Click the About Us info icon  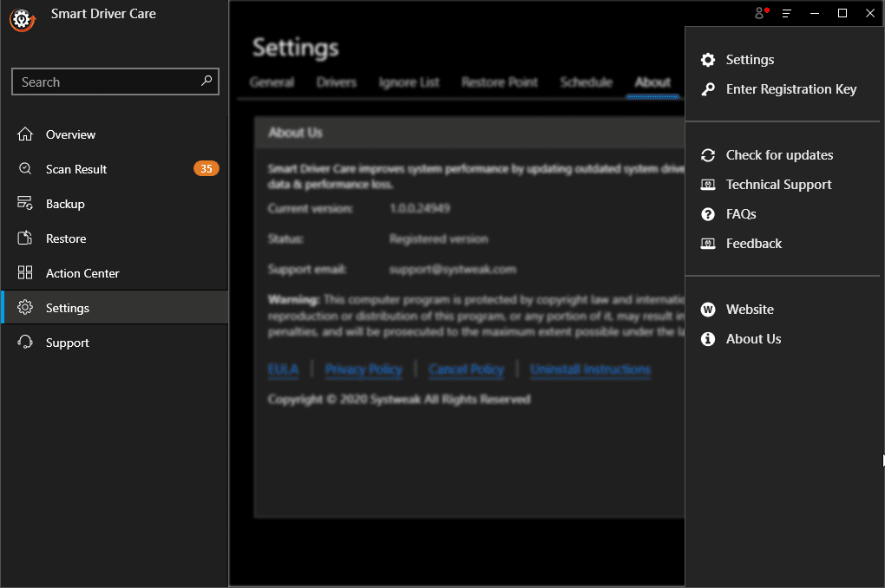tap(708, 338)
